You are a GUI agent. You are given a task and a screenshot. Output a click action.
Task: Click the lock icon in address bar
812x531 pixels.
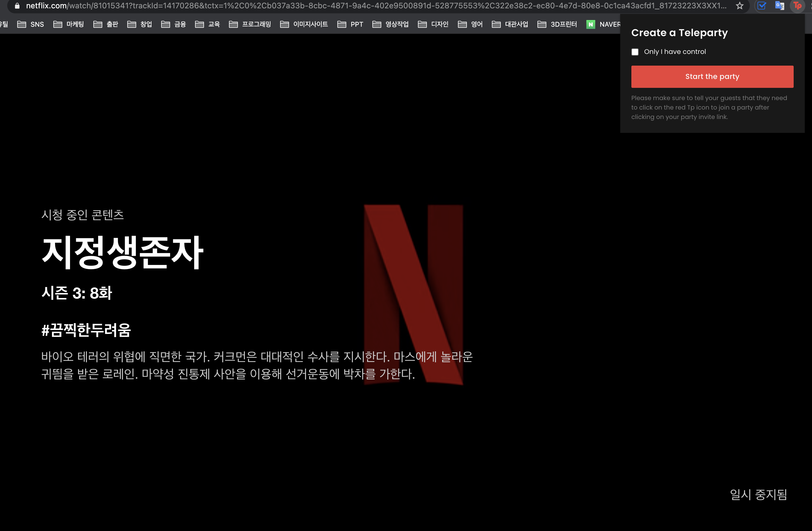coord(18,6)
